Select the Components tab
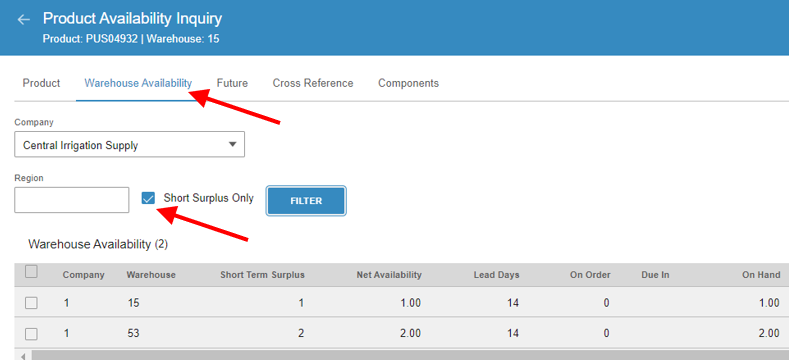The height and width of the screenshot is (360, 789). click(x=409, y=83)
